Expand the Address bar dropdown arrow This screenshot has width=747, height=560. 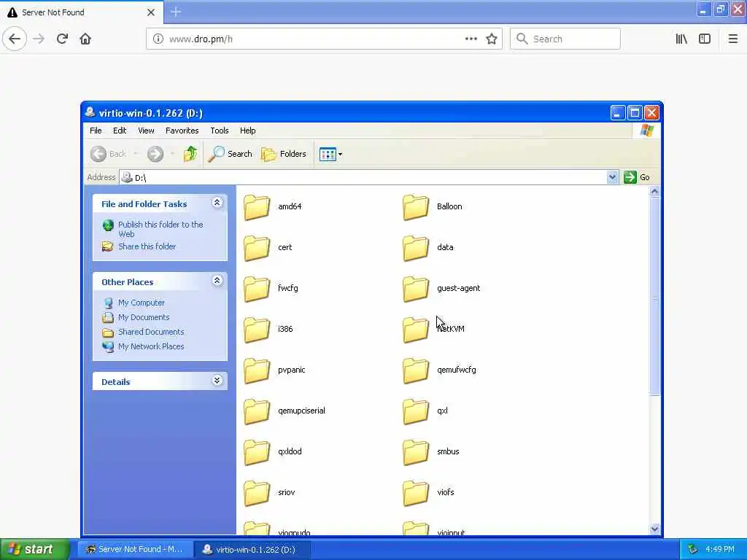pyautogui.click(x=612, y=178)
